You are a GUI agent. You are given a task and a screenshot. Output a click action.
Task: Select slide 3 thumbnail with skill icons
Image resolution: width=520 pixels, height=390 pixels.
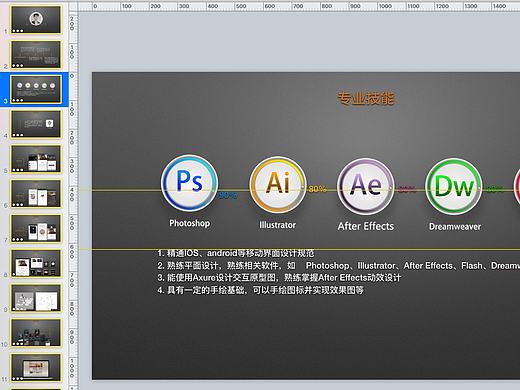pos(36,89)
